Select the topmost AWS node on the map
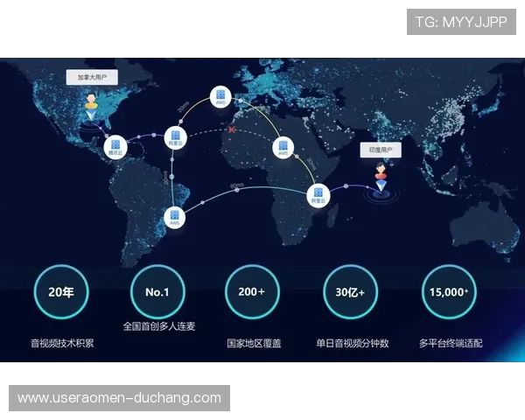The width and height of the screenshot is (525, 420). pos(220,96)
